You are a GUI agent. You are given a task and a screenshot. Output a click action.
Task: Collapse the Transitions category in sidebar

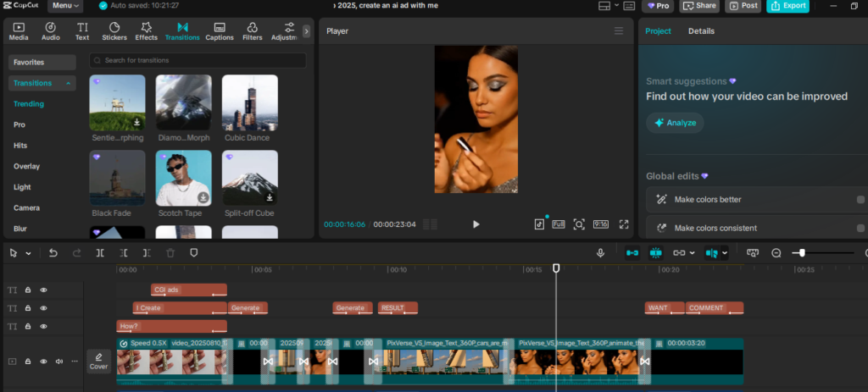pos(69,83)
